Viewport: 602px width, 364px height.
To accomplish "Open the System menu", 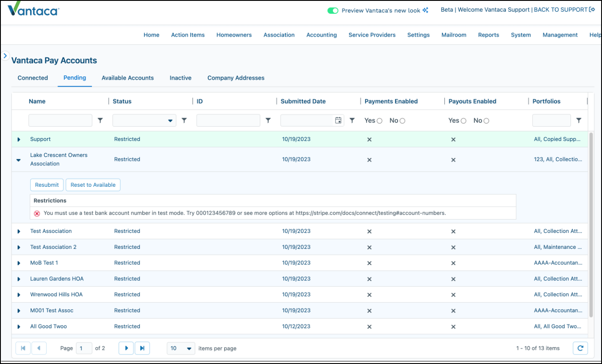I will pos(521,35).
